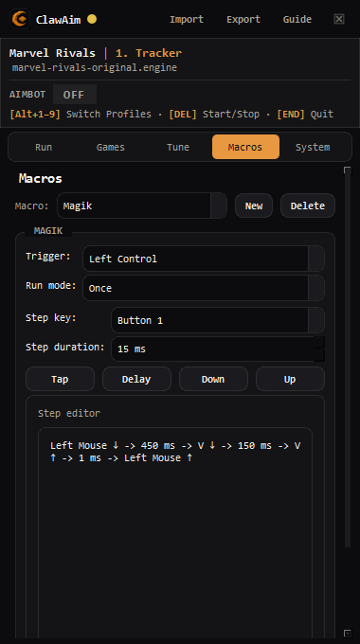360x644 pixels.
Task: Click the 1. Tracker profile label
Action: [149, 53]
